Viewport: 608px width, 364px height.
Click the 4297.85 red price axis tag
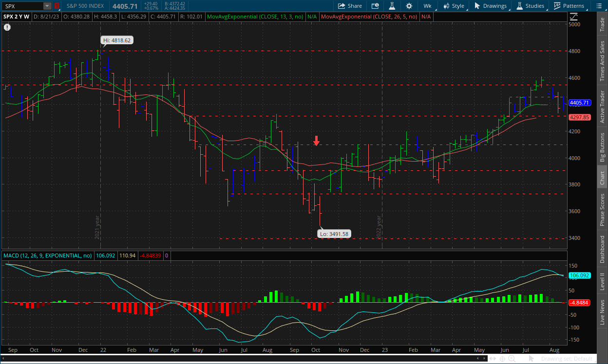click(580, 117)
